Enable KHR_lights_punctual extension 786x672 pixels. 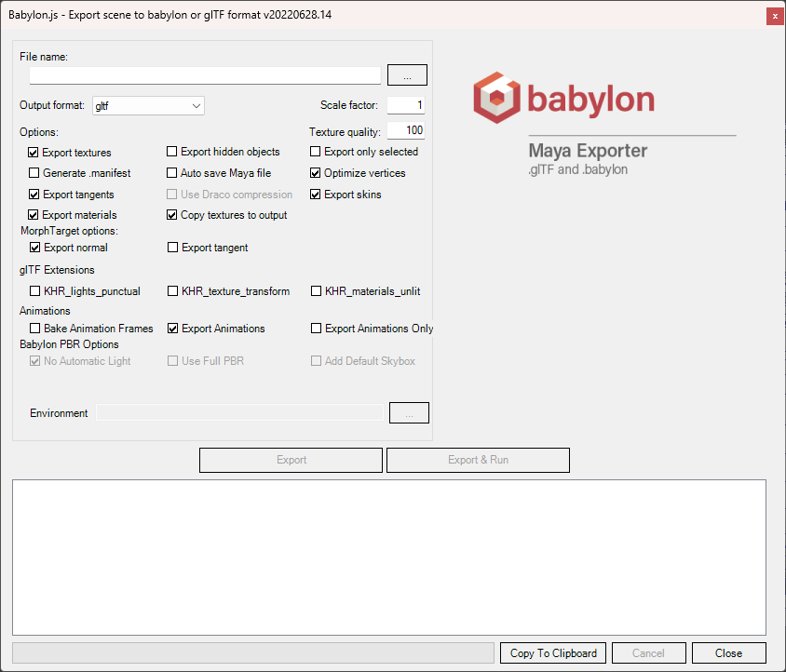(34, 291)
